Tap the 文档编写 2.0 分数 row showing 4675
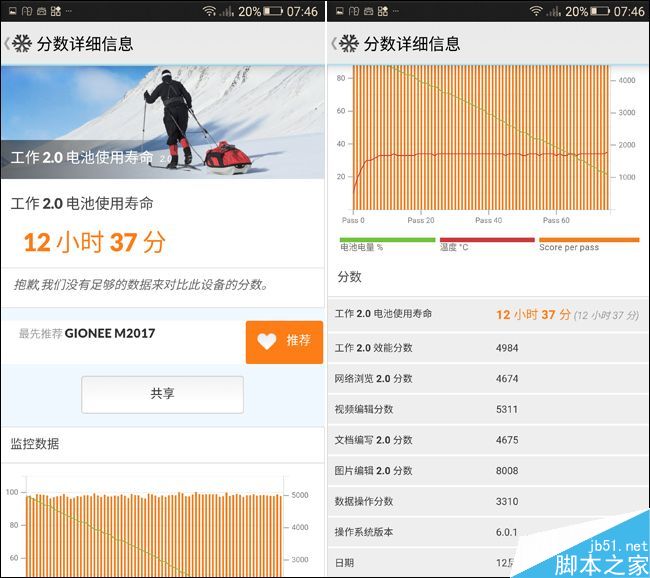Viewport: 650px width, 578px height. pyautogui.click(x=488, y=440)
